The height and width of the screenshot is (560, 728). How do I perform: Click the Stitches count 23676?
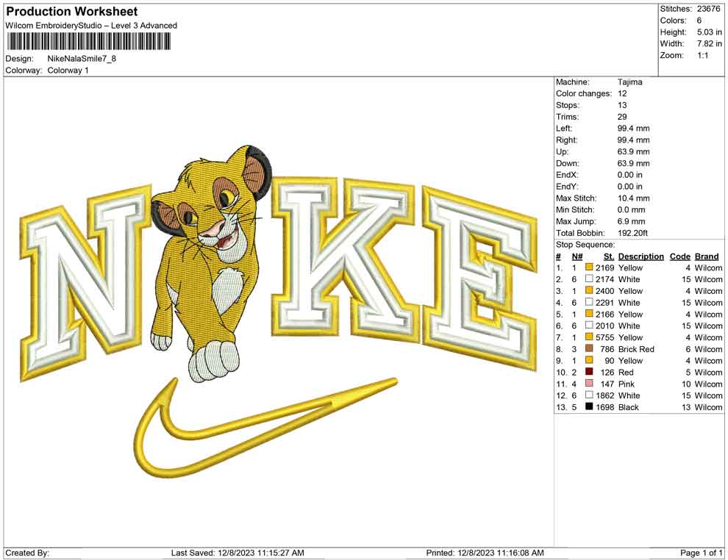point(708,9)
